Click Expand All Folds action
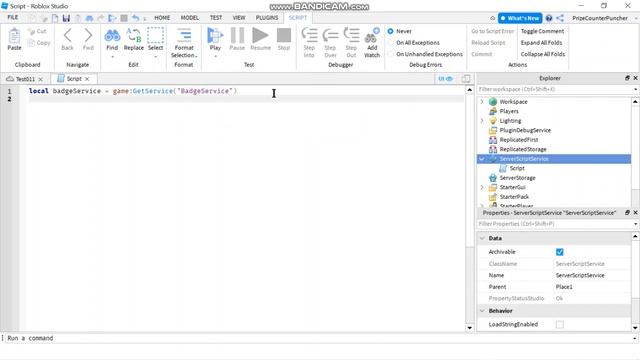 pyautogui.click(x=541, y=42)
